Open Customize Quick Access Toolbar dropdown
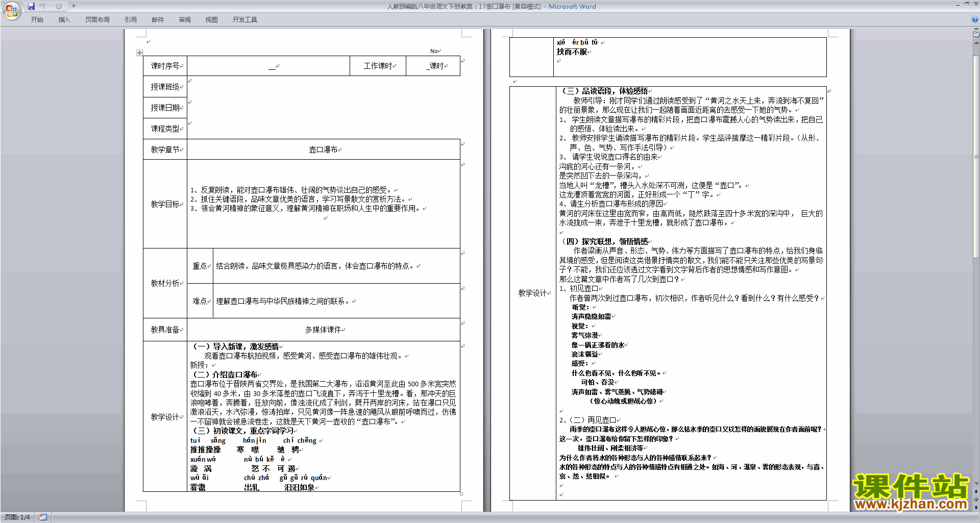Image resolution: width=980 pixels, height=523 pixels. click(73, 6)
